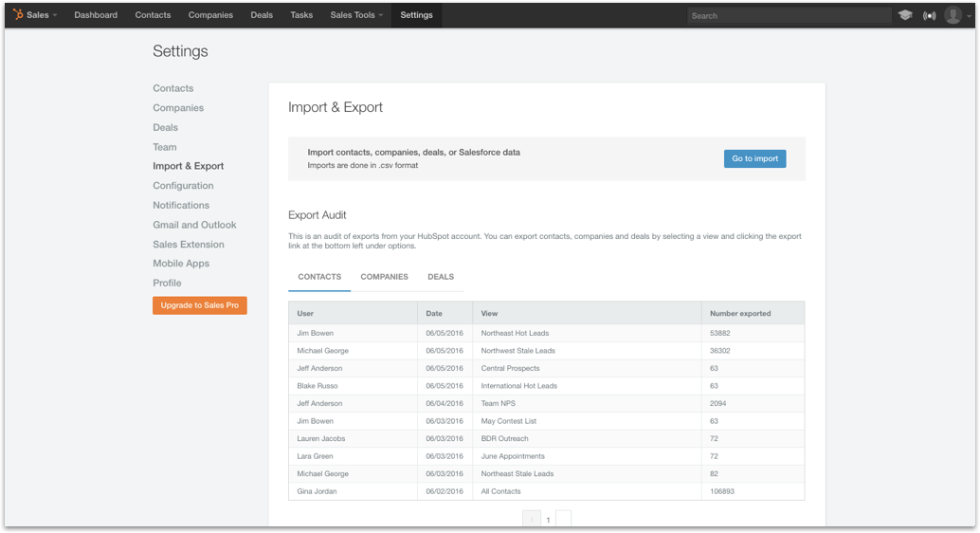The width and height of the screenshot is (980, 533).
Task: Open Sales Extension settings
Action: [188, 244]
